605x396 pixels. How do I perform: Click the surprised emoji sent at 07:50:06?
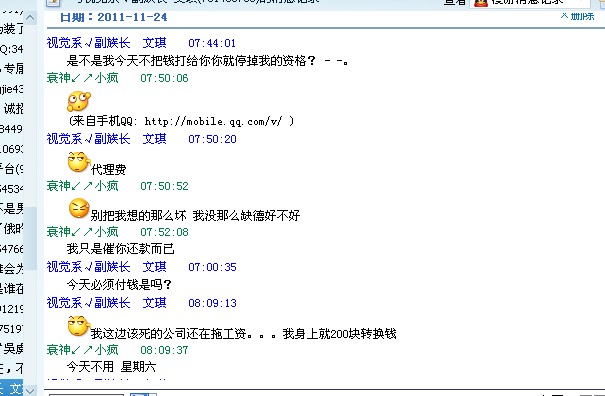pos(79,101)
